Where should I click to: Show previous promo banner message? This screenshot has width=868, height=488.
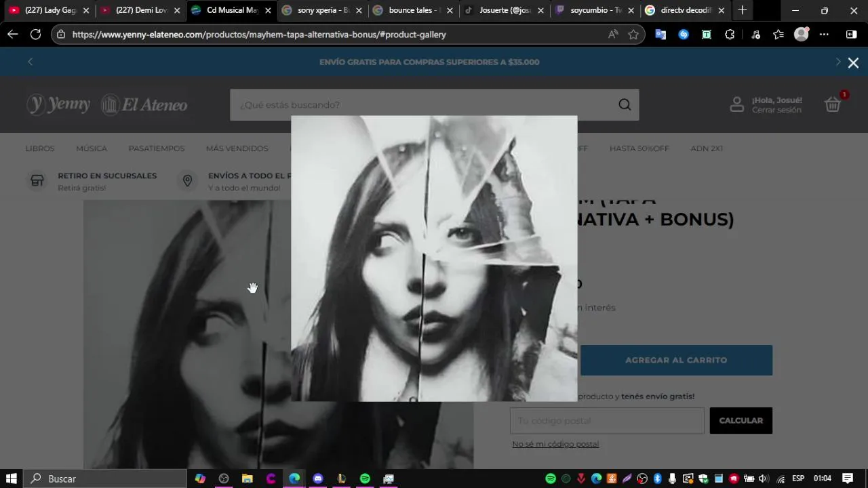pyautogui.click(x=30, y=62)
